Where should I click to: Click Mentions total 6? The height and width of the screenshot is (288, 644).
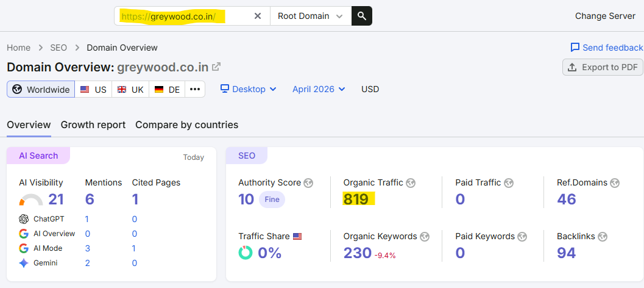(x=90, y=200)
